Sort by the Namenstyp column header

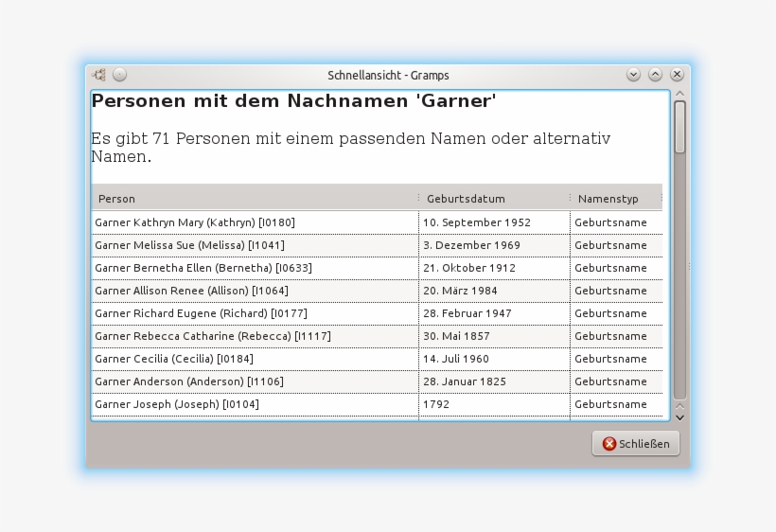(x=616, y=199)
